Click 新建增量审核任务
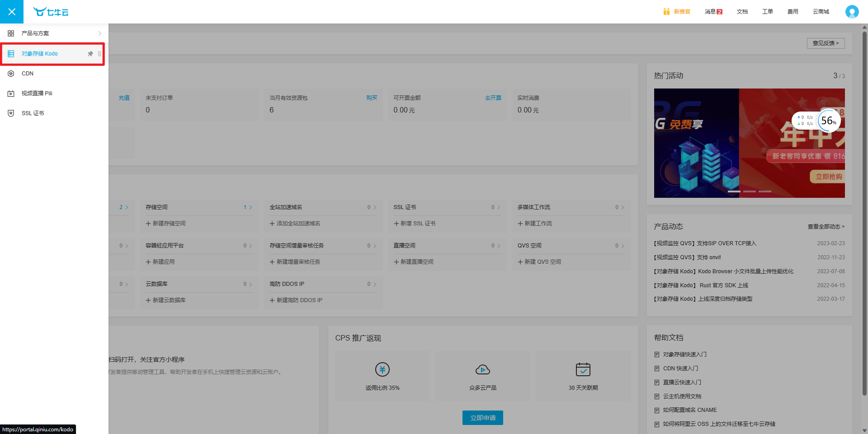Image resolution: width=868 pixels, height=434 pixels. pyautogui.click(x=295, y=262)
